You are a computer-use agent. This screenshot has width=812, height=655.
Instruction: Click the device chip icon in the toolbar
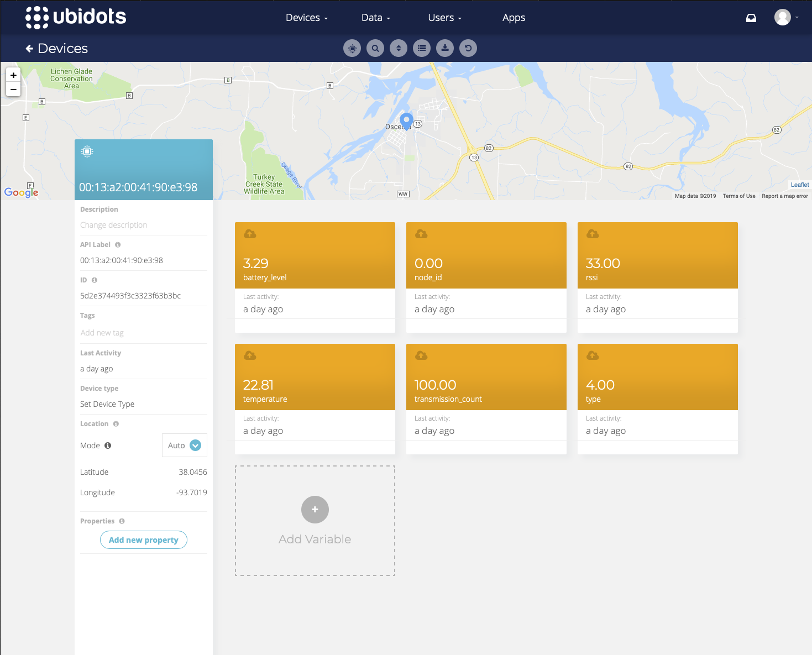coord(352,48)
